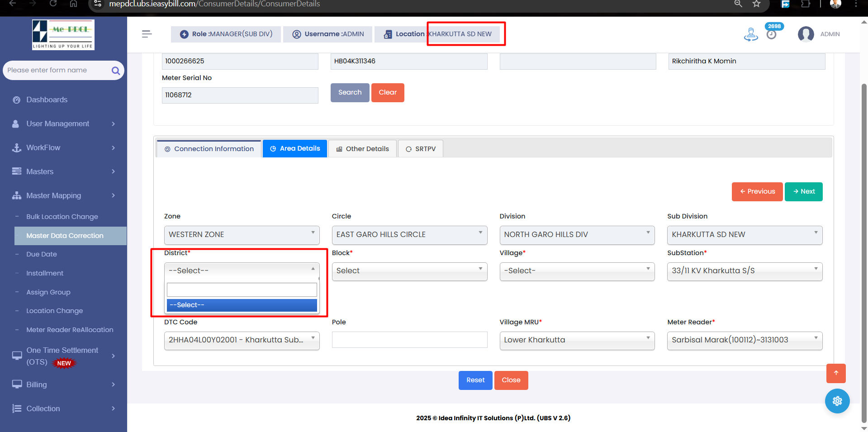
Task: Click the hamburger menu toggle icon
Action: [147, 34]
